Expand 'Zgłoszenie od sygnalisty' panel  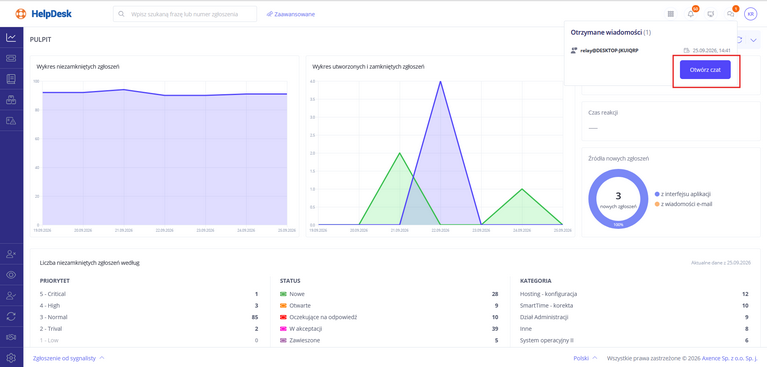tap(68, 358)
